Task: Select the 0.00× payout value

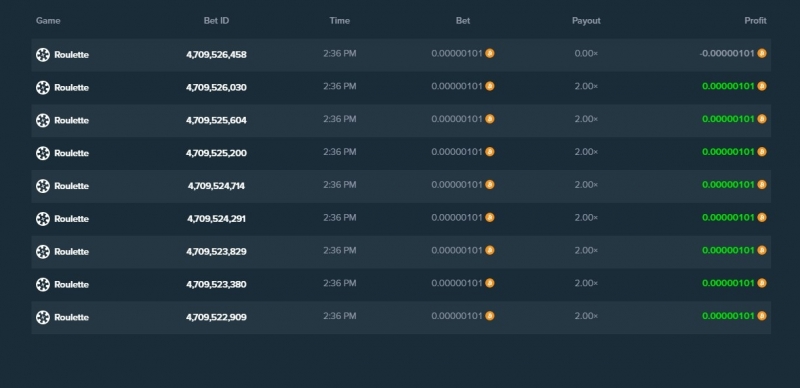Action: (586, 53)
